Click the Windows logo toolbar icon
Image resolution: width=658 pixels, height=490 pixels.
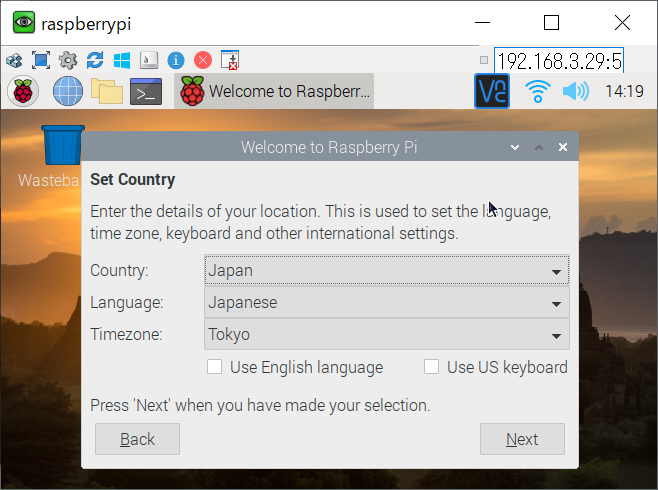tap(122, 60)
